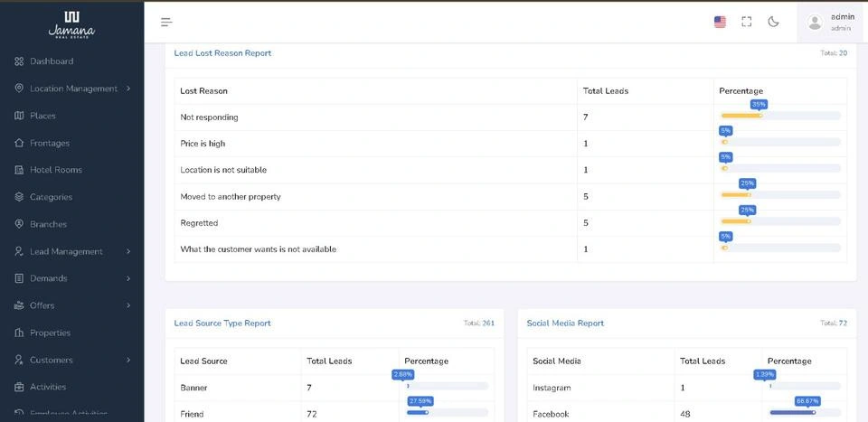This screenshot has width=868, height=422.
Task: Click the 'Total: 20' label
Action: click(834, 53)
